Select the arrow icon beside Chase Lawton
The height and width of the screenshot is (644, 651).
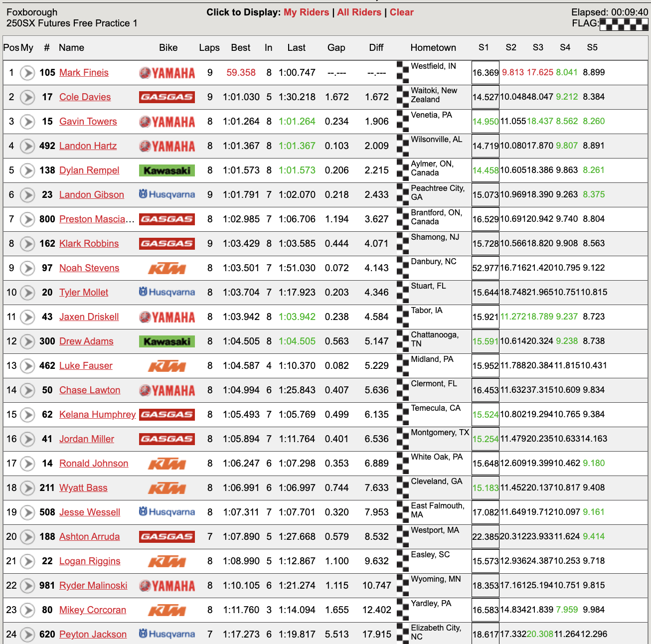(x=27, y=390)
